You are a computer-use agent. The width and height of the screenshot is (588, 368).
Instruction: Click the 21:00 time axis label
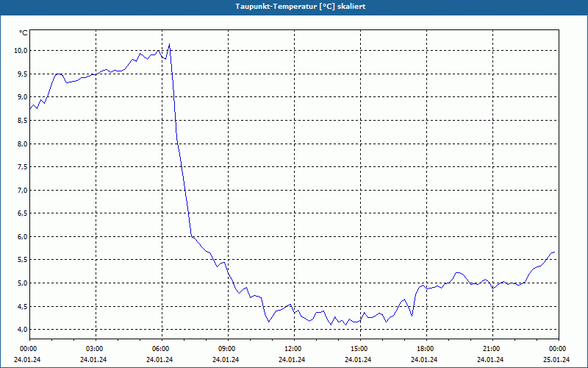(x=490, y=349)
